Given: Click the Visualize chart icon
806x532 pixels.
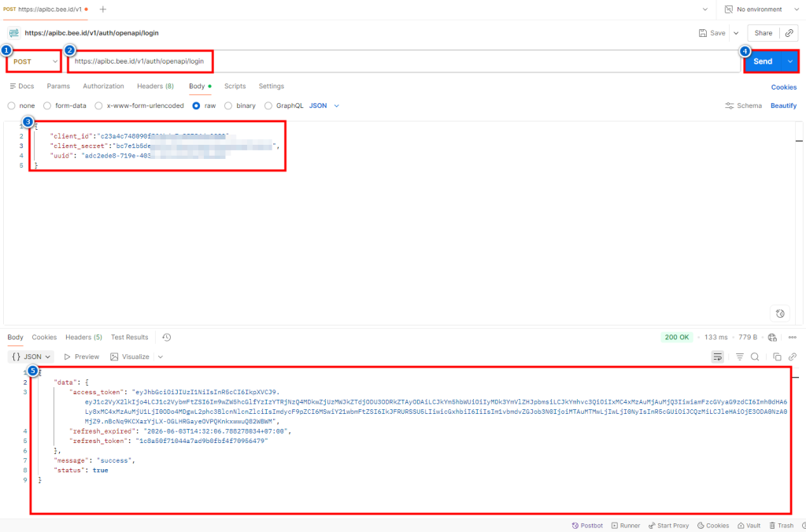Looking at the screenshot, I should tap(114, 357).
